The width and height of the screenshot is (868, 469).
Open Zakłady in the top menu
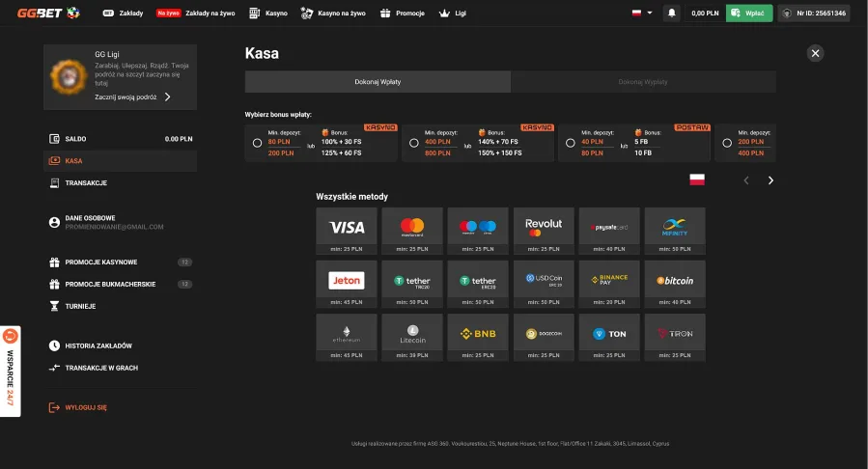pos(123,14)
